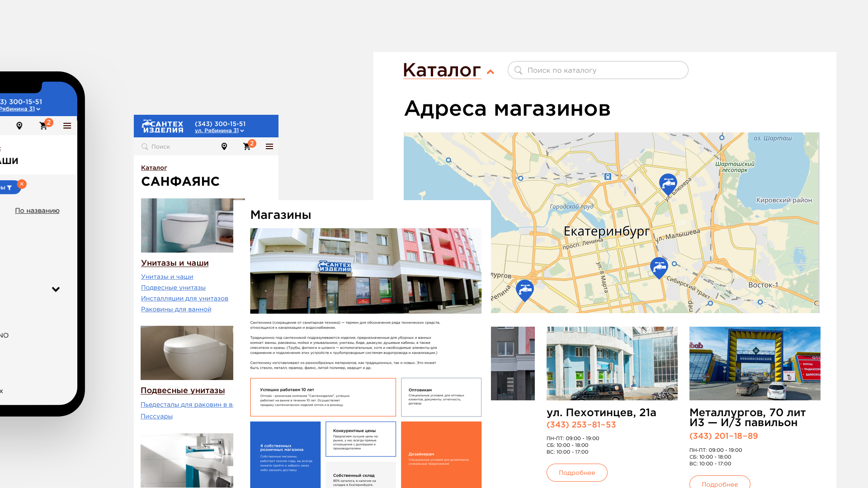This screenshot has width=868, height=488.
Task: Select 'Успешно работаем 10 лет' card
Action: tap(323, 397)
